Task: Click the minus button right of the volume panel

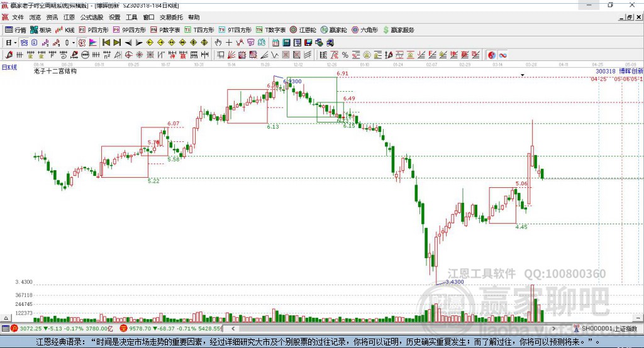Action: pyautogui.click(x=639, y=318)
